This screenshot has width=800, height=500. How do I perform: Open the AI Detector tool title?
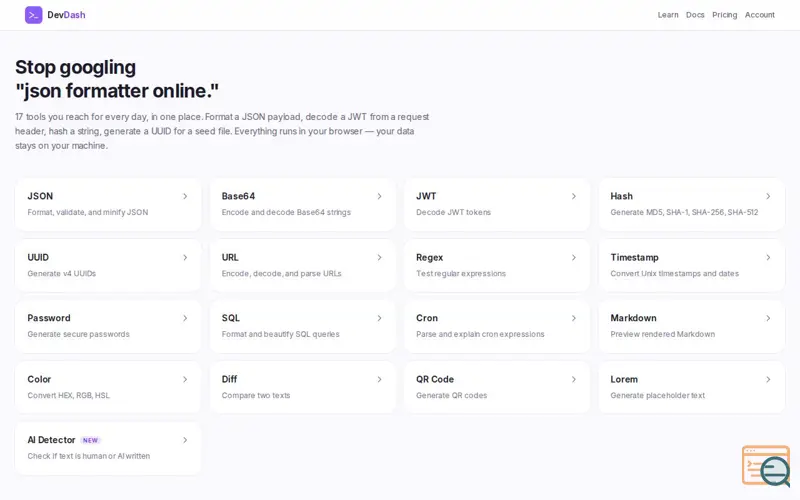click(52, 440)
